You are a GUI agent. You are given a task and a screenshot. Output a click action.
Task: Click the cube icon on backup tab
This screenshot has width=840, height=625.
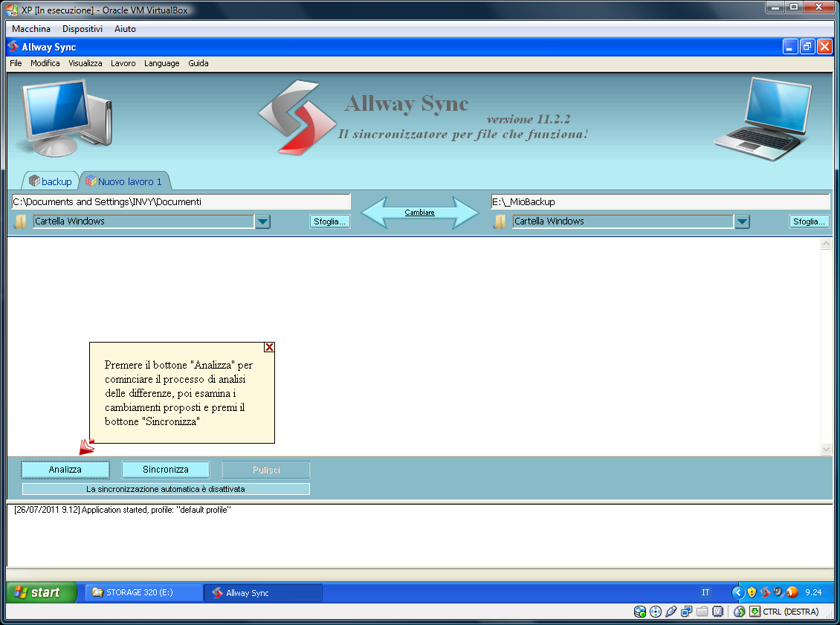(34, 181)
